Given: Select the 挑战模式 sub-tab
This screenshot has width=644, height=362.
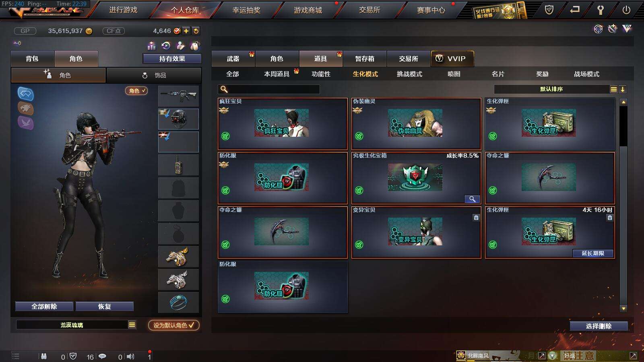Looking at the screenshot, I should tap(409, 74).
